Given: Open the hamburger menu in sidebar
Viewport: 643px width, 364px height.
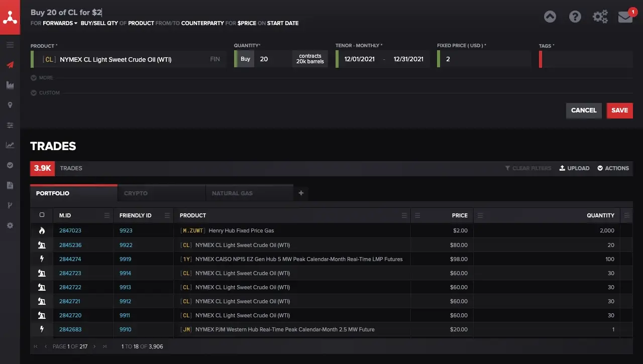Looking at the screenshot, I should tap(10, 45).
